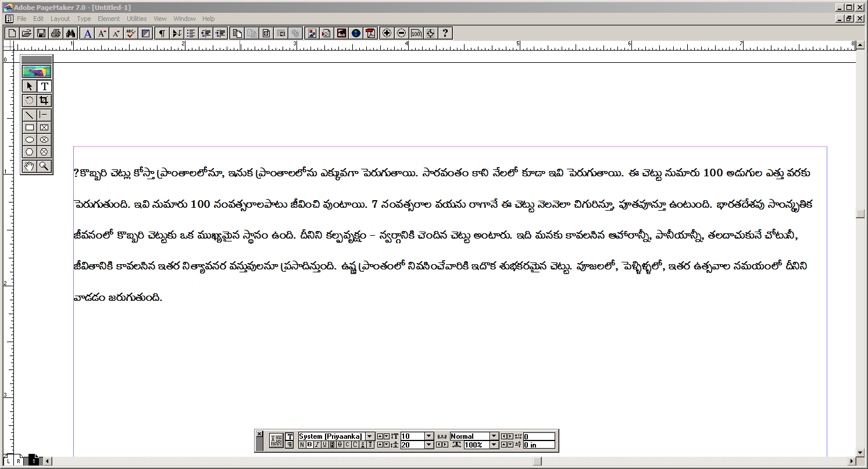Screen dimensions: 868x469
Task: Click the Print toolbar icon
Action: tap(56, 33)
